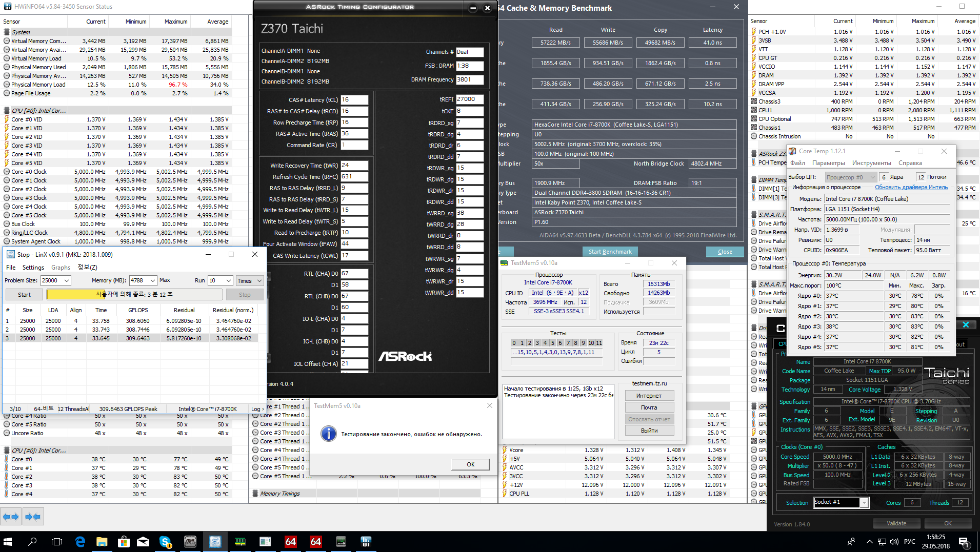The image size is (980, 552).
Task: Launch Microsoft Edge from the taskbar
Action: (80, 542)
